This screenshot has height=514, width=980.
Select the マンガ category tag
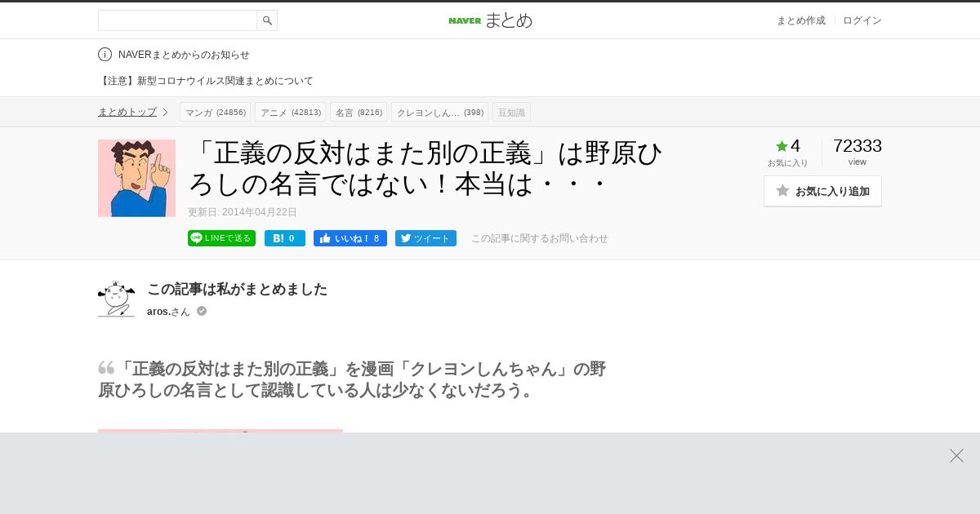coord(216,112)
